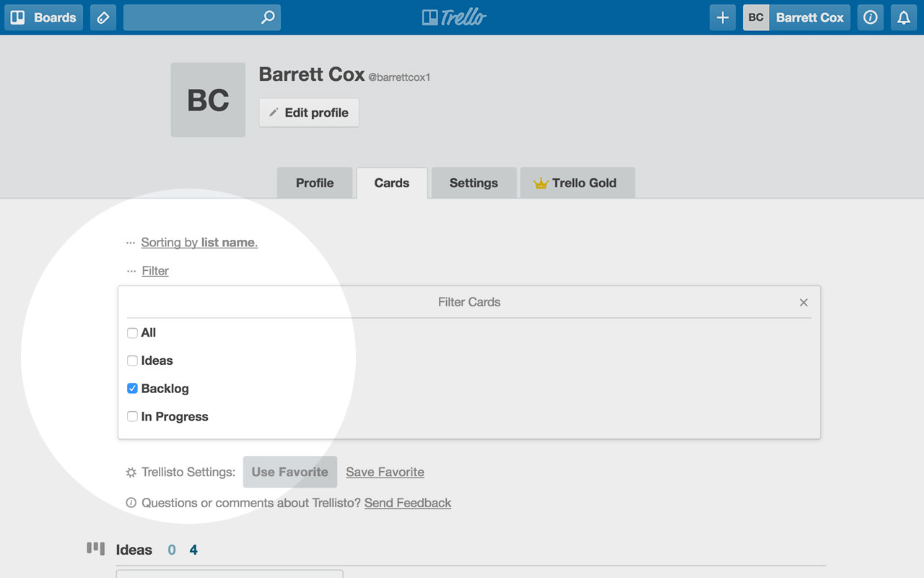Image resolution: width=924 pixels, height=578 pixels.
Task: Open the notifications bell
Action: pyautogui.click(x=904, y=17)
